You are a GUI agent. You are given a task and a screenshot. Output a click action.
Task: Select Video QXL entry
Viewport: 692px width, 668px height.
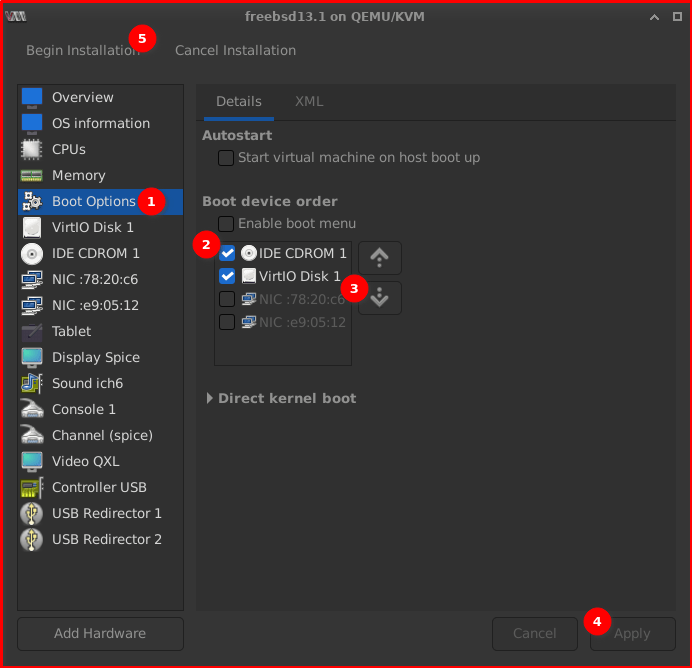pyautogui.click(x=101, y=462)
